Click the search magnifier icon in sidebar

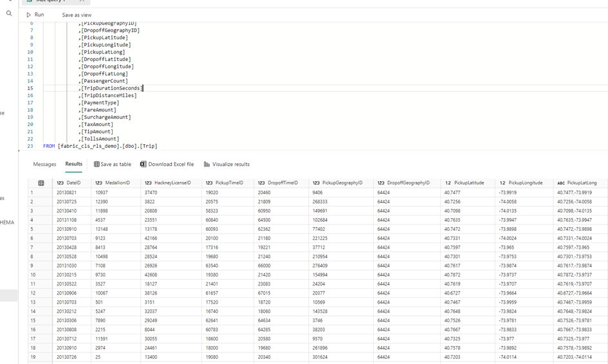9,13
